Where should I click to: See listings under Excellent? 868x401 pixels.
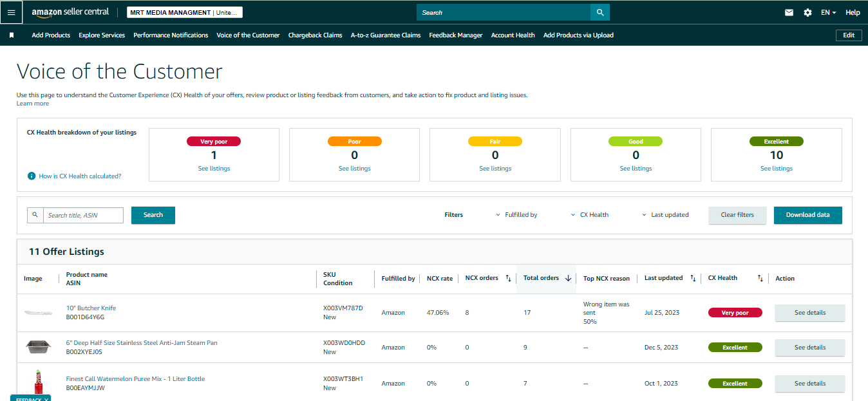[776, 169]
